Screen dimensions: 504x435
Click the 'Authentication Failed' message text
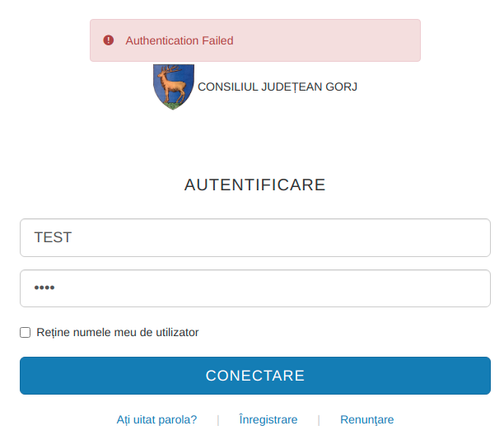click(x=180, y=40)
